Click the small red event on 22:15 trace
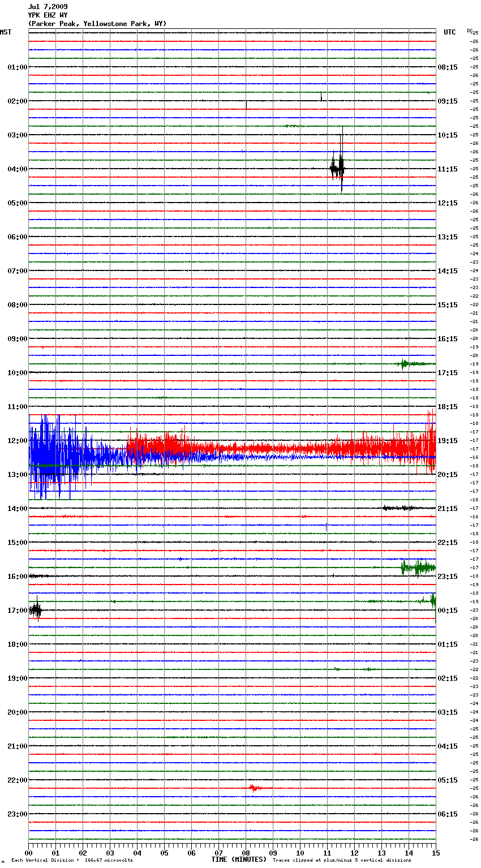481x868 pixels. click(255, 788)
